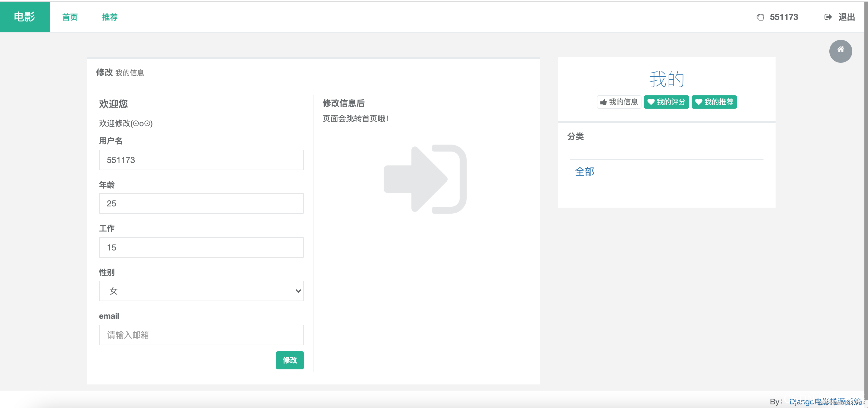Click the heart icon on 我的推荐

coord(699,102)
